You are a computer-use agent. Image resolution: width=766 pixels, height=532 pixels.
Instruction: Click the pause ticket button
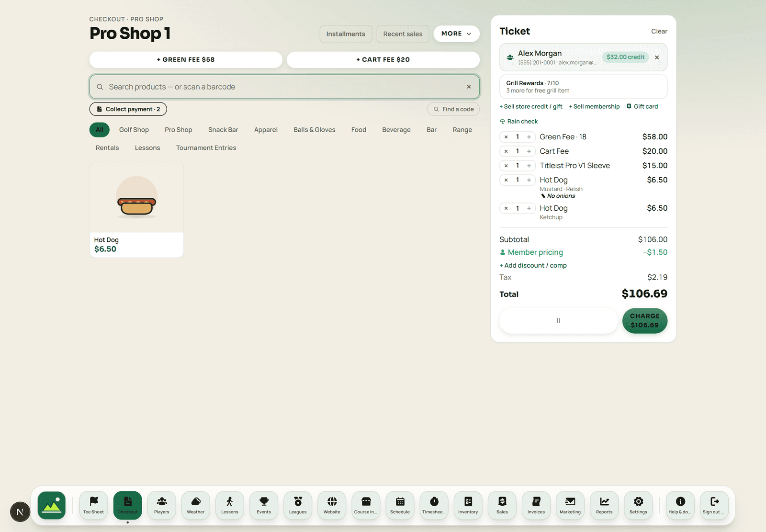tap(559, 321)
